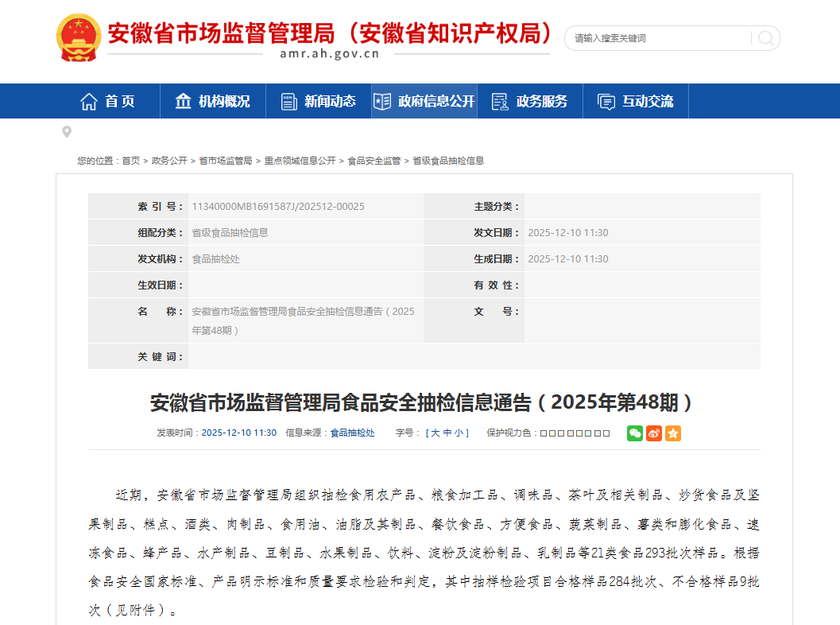The width and height of the screenshot is (840, 625).
Task: Click the national emblem logo
Action: (79, 37)
